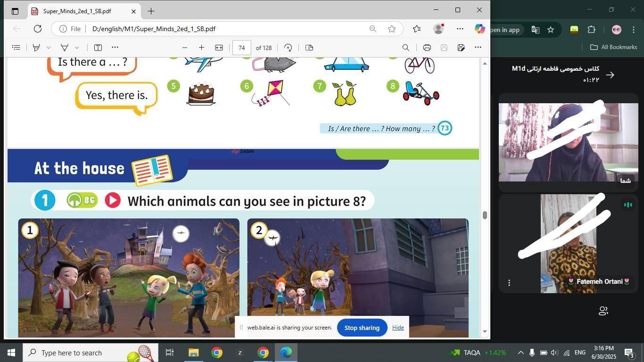Click the page number field showing 74

pos(242,48)
